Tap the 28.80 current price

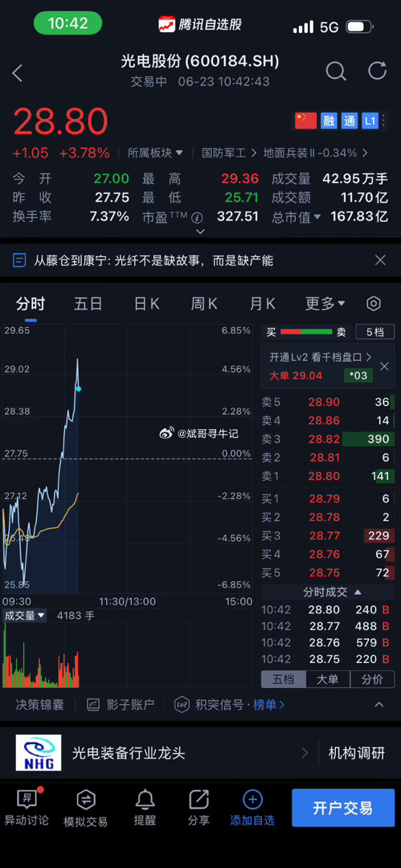click(x=61, y=122)
